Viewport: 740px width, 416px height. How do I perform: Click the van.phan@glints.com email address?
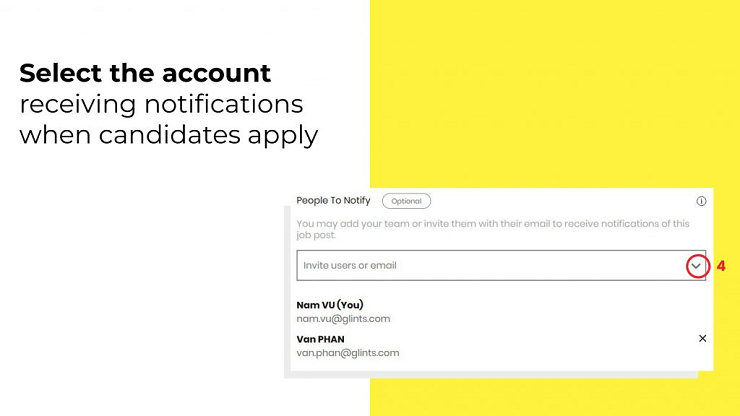point(348,353)
